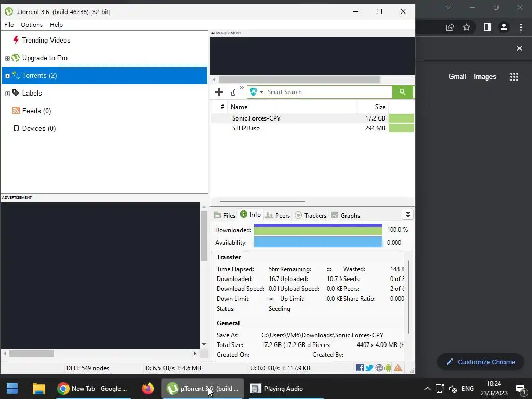Screen dimensions: 532x399
Task: Open the File menu
Action: pyautogui.click(x=9, y=25)
